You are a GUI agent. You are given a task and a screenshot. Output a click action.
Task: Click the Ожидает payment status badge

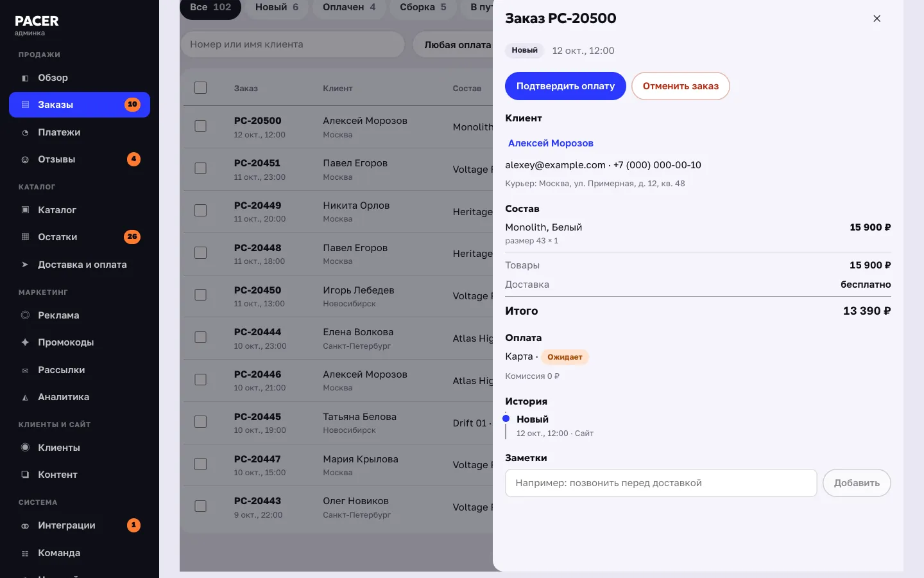tap(565, 357)
